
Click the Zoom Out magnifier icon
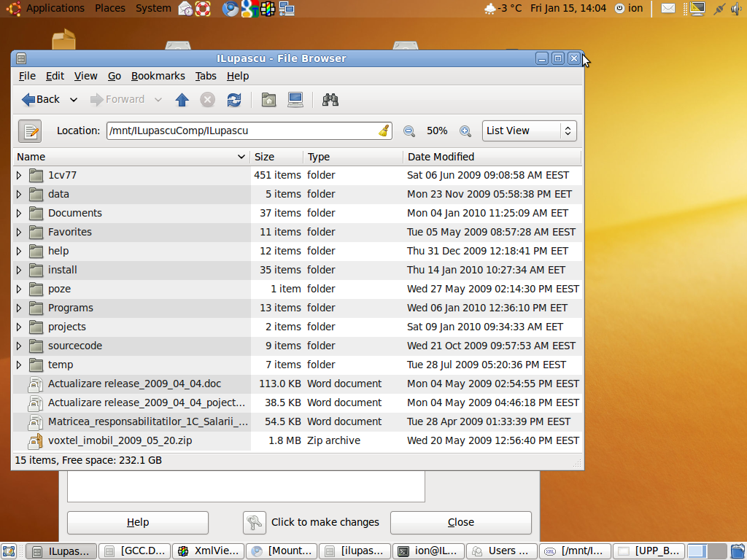(x=409, y=131)
